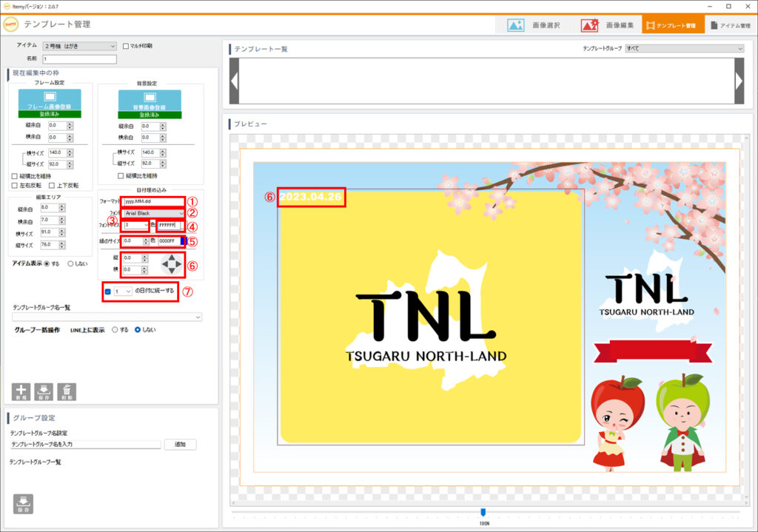This screenshot has height=532, width=758.
Task: Switch to the 画像選択 tab
Action: (534, 25)
